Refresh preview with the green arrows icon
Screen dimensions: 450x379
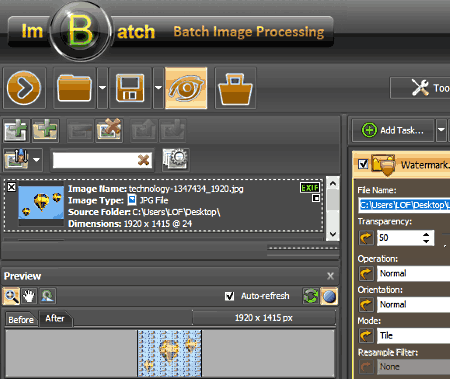pyautogui.click(x=311, y=296)
